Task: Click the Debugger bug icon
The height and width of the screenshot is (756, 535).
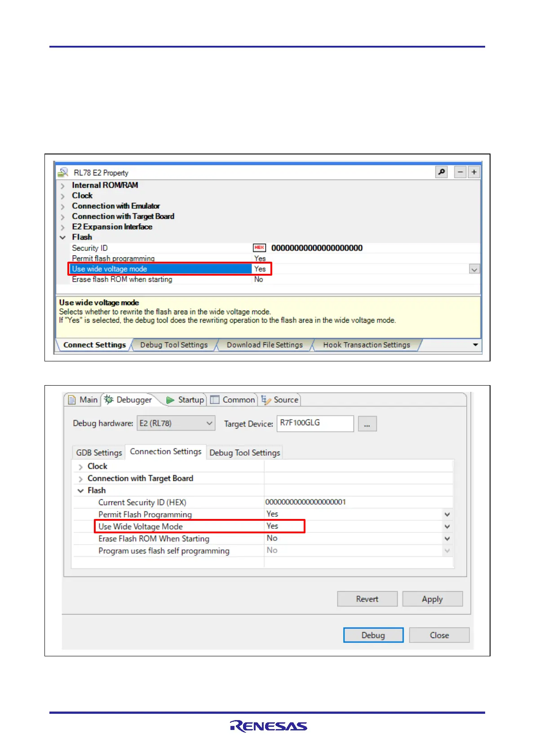Action: point(109,400)
